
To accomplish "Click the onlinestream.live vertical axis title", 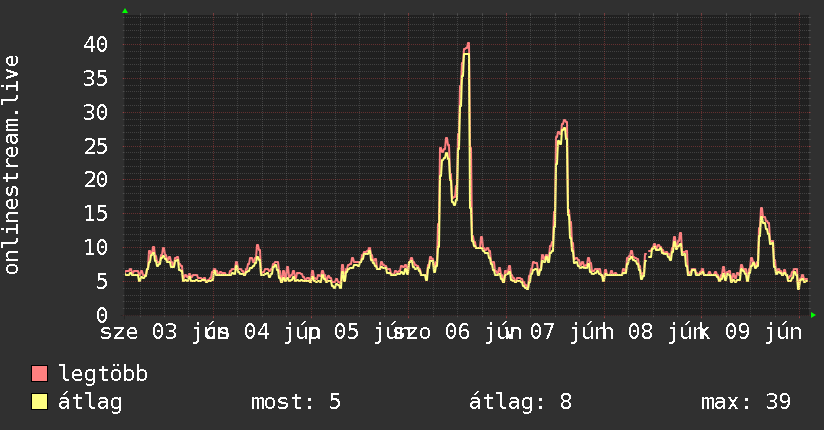I will point(12,165).
